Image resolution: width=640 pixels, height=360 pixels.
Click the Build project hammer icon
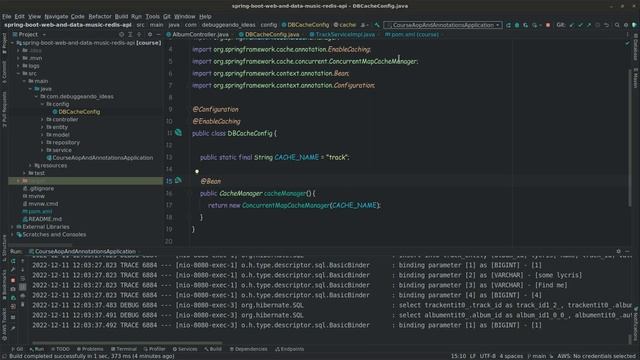coord(377,25)
